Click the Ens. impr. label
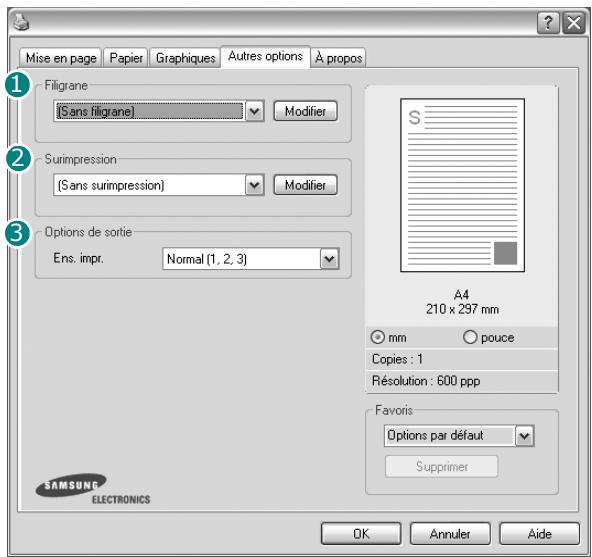Screen dimensions: 592x557 tap(79, 258)
